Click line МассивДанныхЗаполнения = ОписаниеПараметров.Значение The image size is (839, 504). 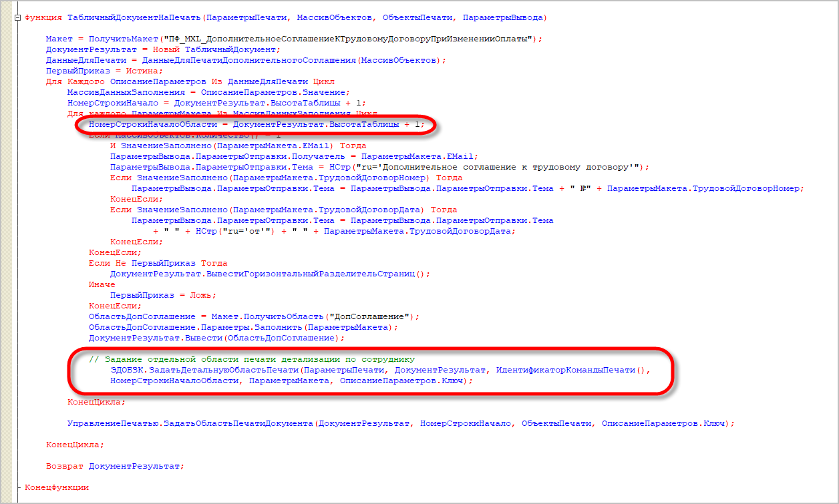(x=209, y=92)
